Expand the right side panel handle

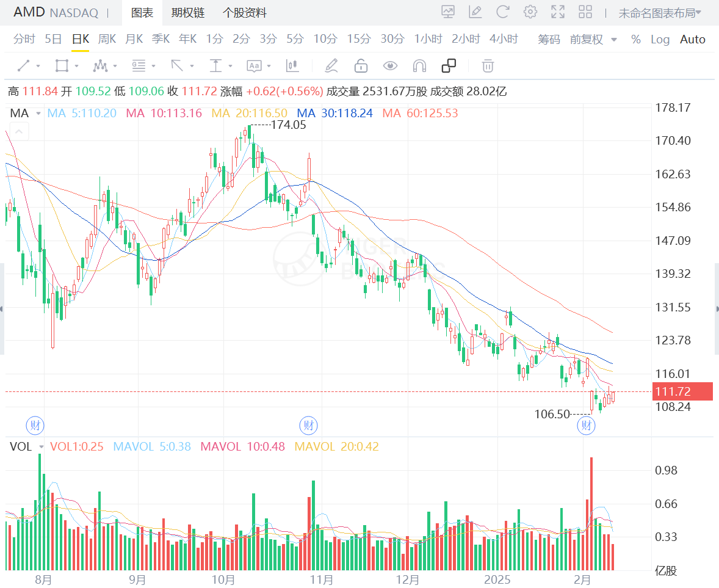717,309
